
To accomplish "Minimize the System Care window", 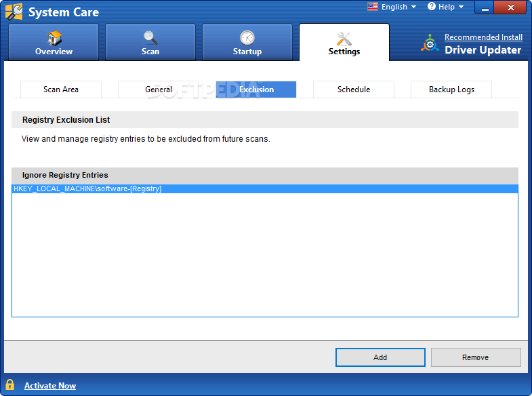I will [x=485, y=7].
